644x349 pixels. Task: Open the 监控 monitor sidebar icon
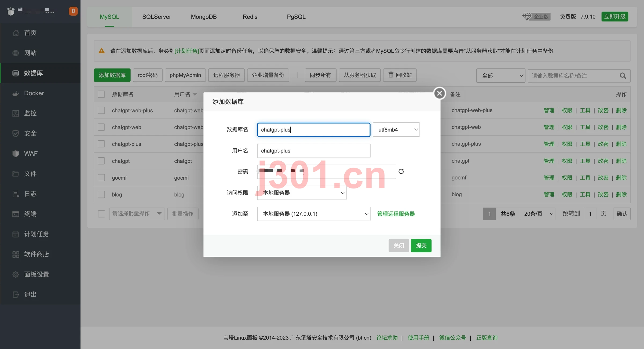16,113
